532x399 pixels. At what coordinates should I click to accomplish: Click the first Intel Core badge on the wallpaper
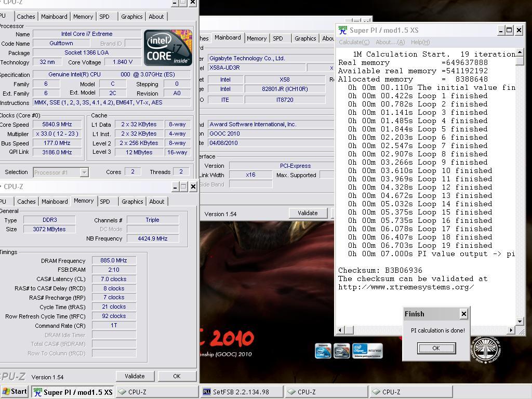323,351
